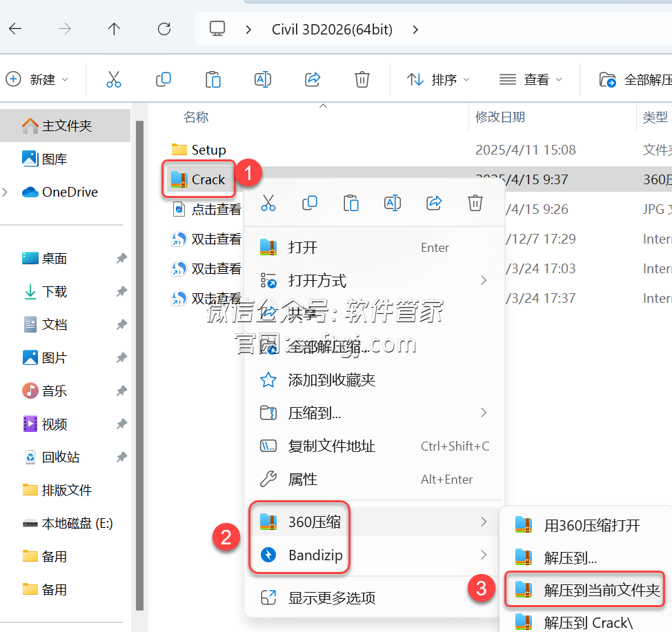Click the toolbar Cut scissors icon
672x632 pixels.
(x=114, y=79)
